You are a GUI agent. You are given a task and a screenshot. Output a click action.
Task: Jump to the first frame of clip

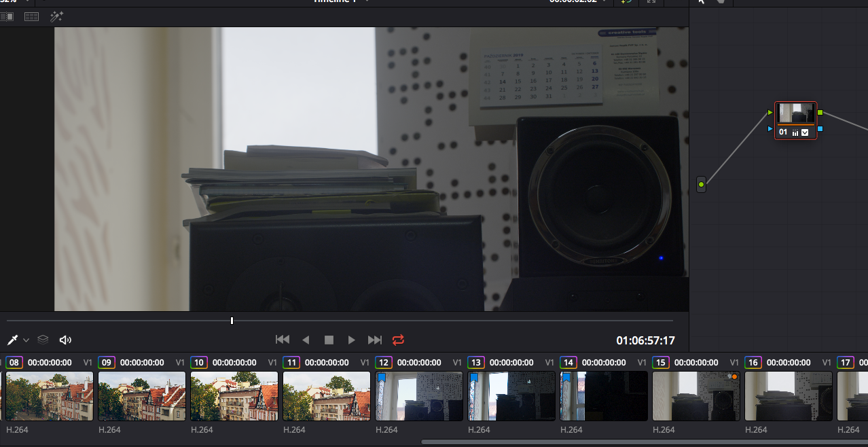(x=283, y=340)
